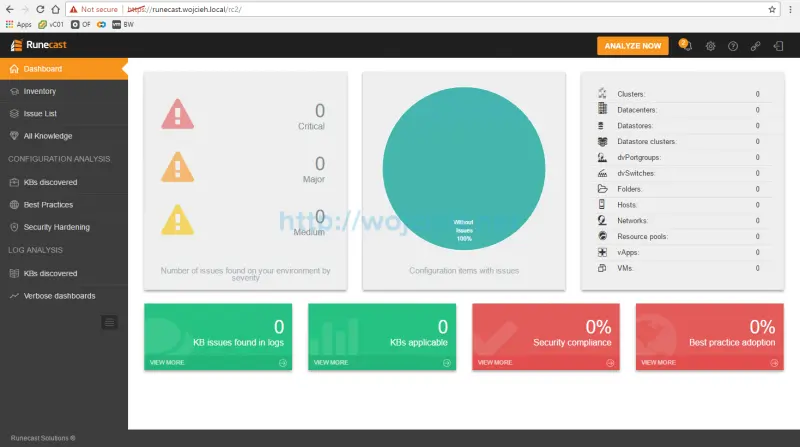Click the browser back arrow
The height and width of the screenshot is (447, 800).
click(10, 9)
